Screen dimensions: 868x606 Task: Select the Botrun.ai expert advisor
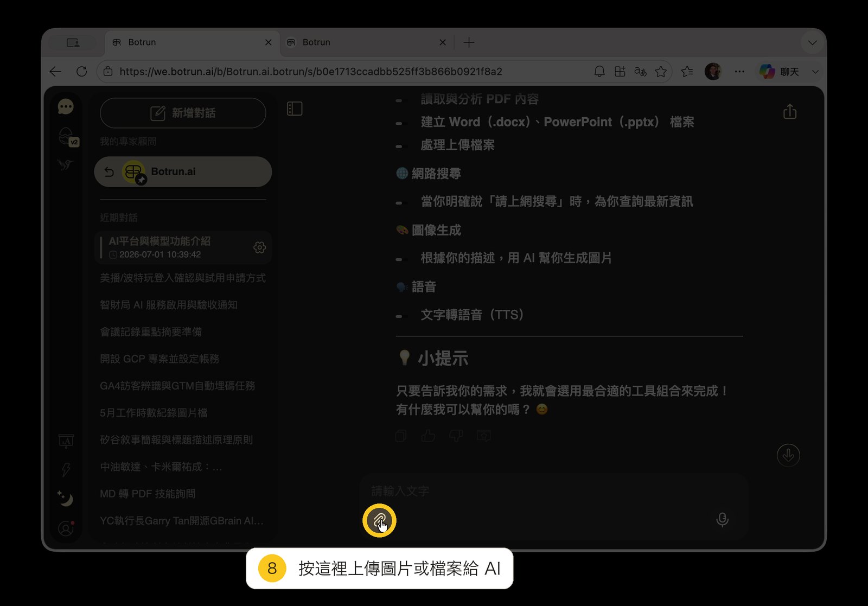[183, 172]
